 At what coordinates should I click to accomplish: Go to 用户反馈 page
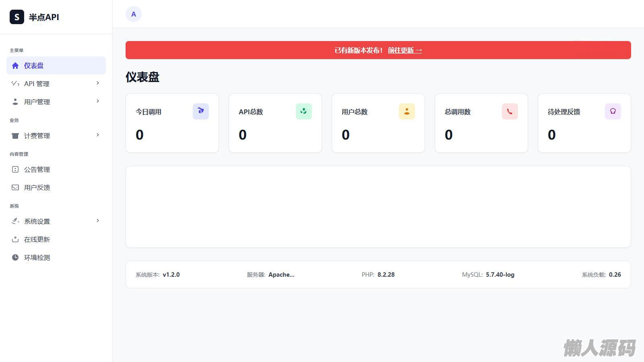56,187
